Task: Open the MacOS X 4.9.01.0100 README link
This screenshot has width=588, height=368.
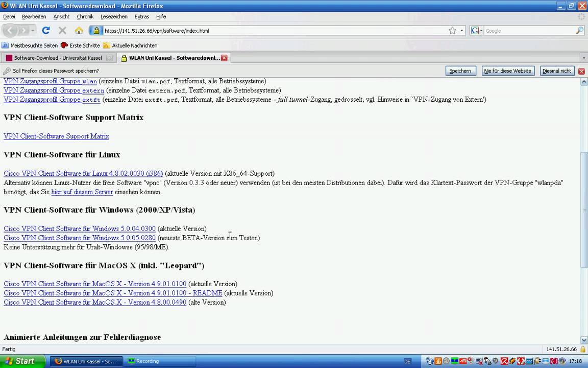Action: [113, 293]
